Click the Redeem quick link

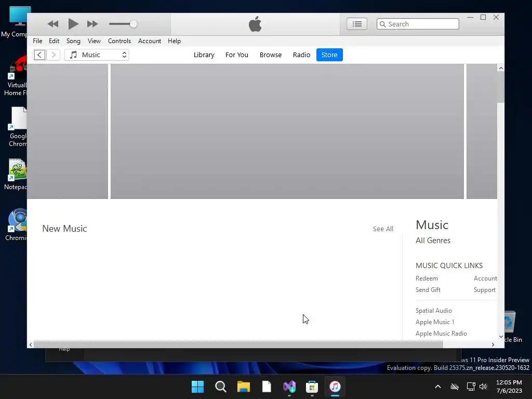[x=427, y=278]
